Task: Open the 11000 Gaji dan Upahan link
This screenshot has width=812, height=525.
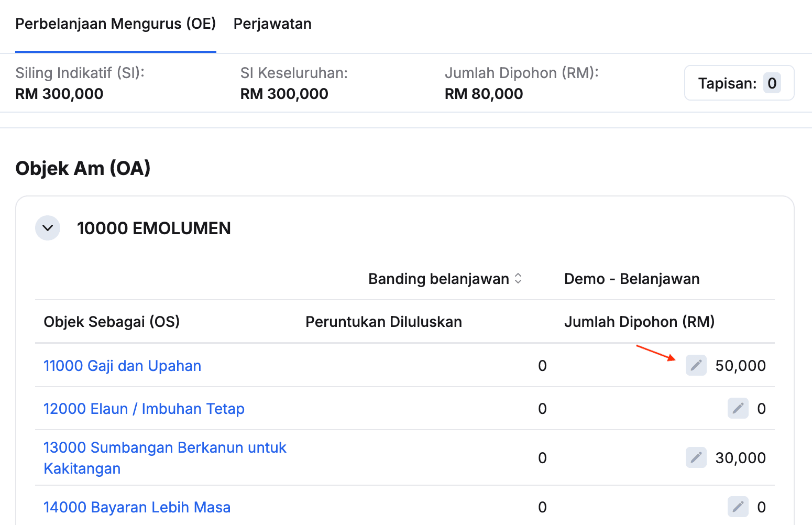Action: pos(122,366)
